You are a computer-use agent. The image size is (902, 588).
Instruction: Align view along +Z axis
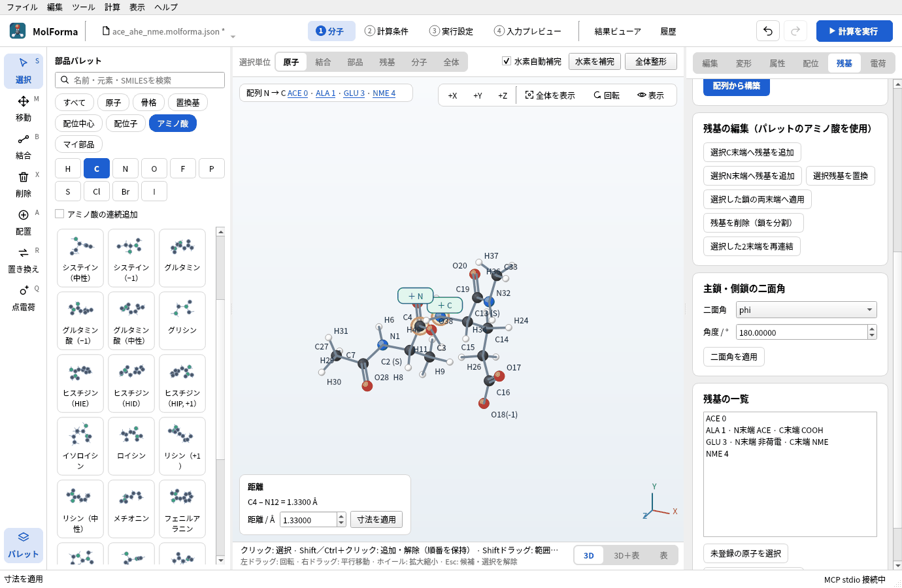pyautogui.click(x=503, y=95)
